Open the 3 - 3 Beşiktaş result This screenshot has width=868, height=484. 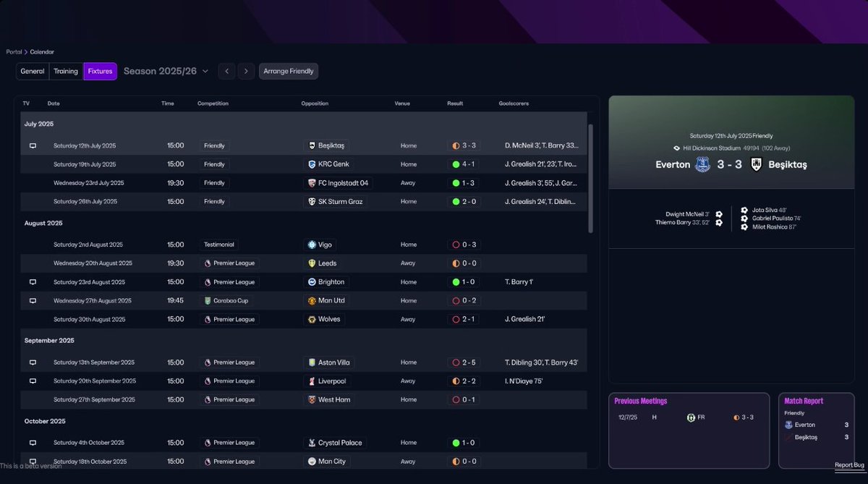464,145
